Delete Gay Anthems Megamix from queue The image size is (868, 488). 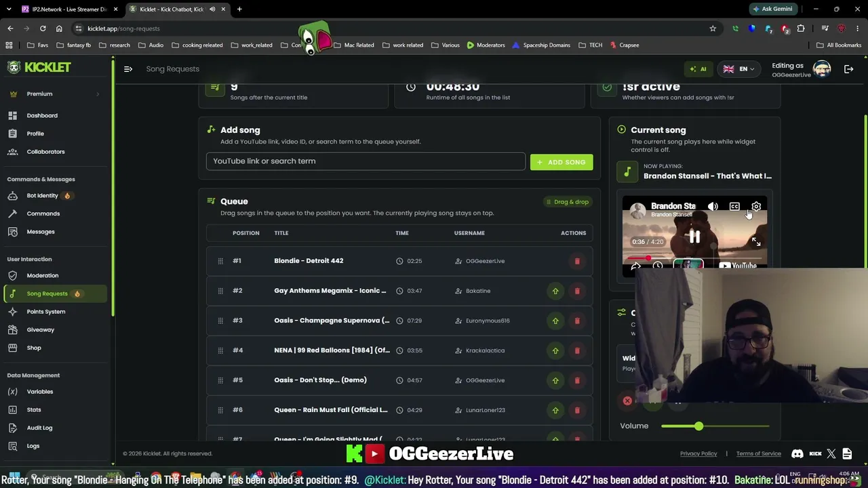pyautogui.click(x=577, y=291)
